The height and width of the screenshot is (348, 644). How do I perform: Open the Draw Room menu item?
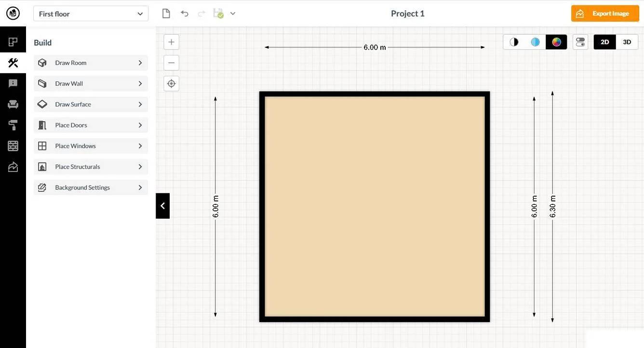[91, 63]
